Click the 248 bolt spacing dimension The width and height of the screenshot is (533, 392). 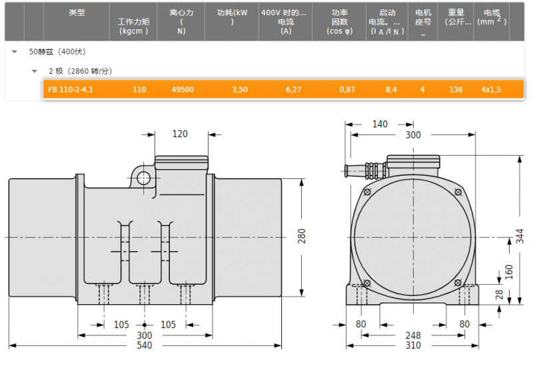(x=413, y=335)
